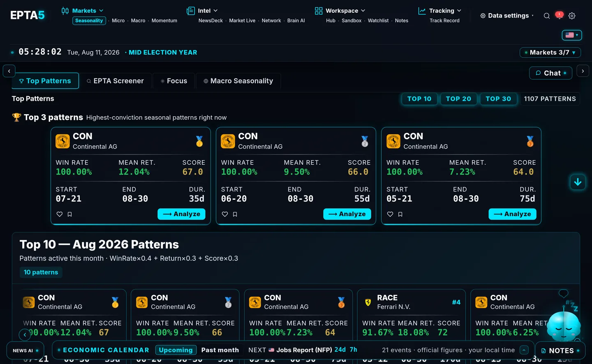Select the Seasonality submenu item
Screen dimensions: 592x364
tap(89, 21)
